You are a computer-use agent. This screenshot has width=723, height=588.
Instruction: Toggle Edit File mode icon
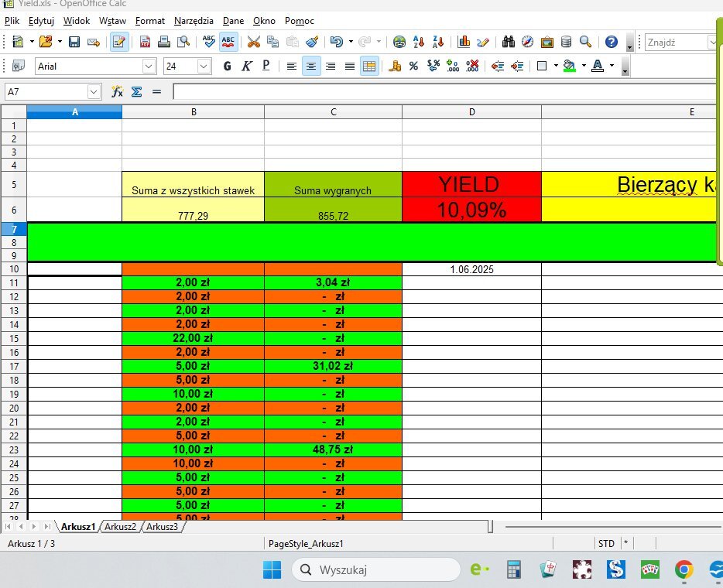119,42
